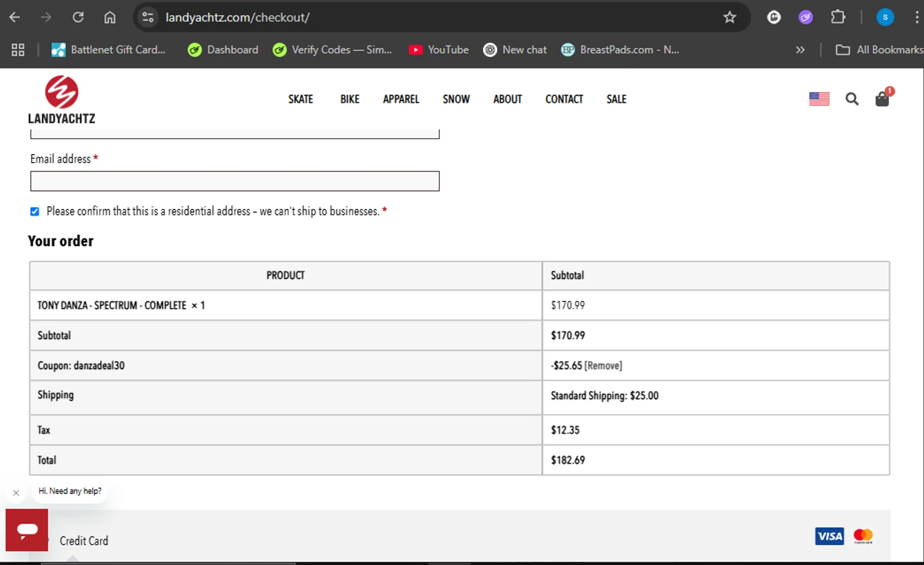924x565 pixels.
Task: Open the CONTACT menu
Action: click(564, 99)
